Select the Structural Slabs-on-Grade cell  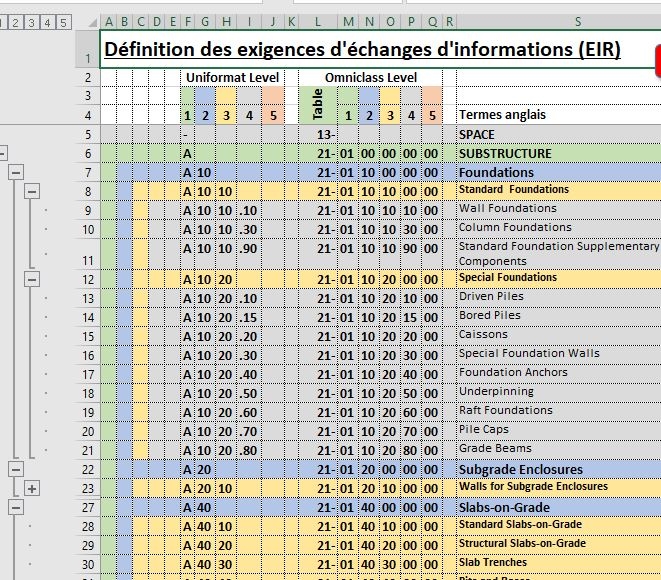click(x=559, y=545)
